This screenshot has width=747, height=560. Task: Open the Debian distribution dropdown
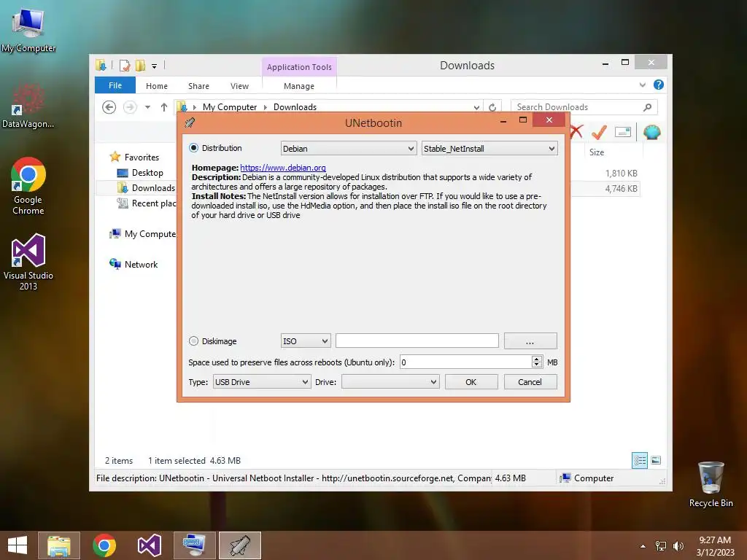(348, 149)
